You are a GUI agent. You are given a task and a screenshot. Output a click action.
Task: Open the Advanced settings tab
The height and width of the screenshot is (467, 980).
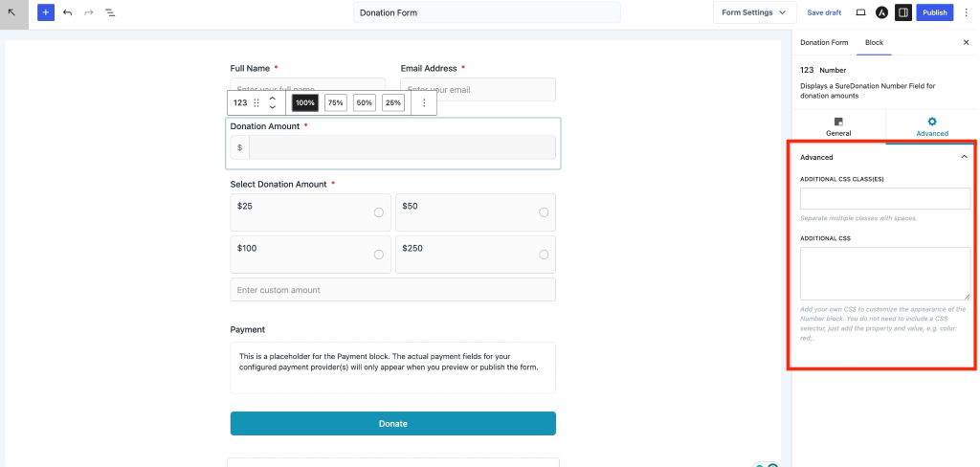click(932, 127)
